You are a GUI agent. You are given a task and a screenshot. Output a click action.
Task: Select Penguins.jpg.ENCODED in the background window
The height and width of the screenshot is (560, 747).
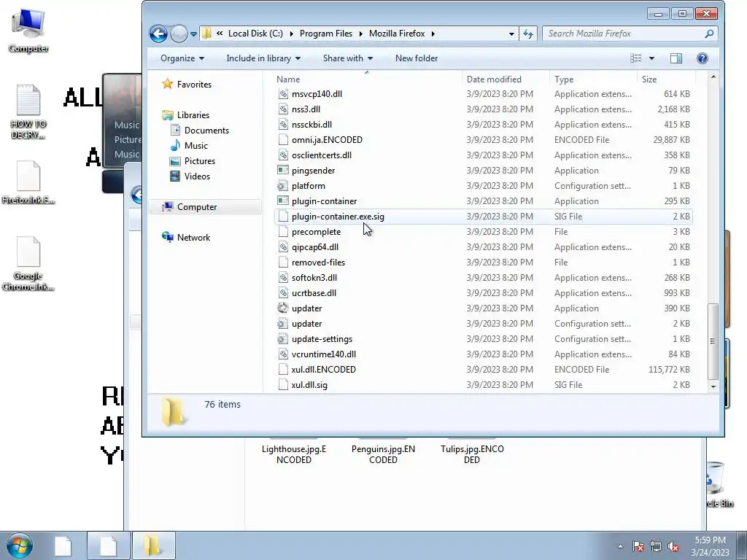(x=383, y=454)
